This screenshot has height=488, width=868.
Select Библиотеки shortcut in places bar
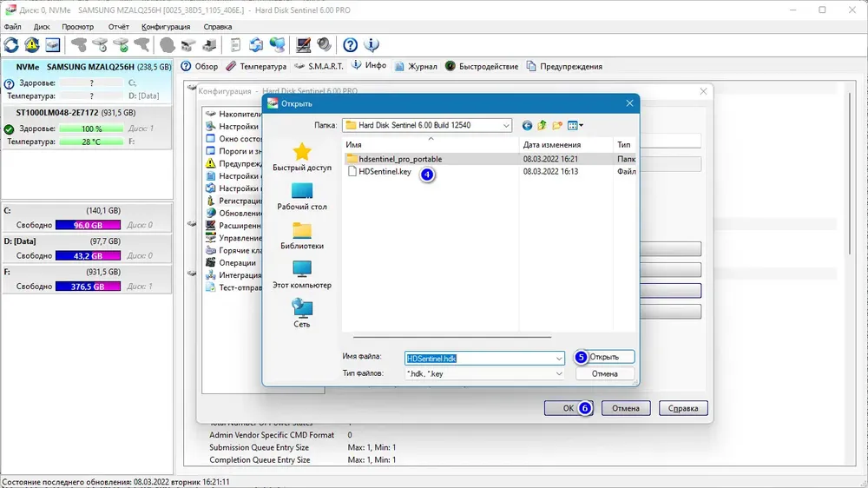(302, 236)
